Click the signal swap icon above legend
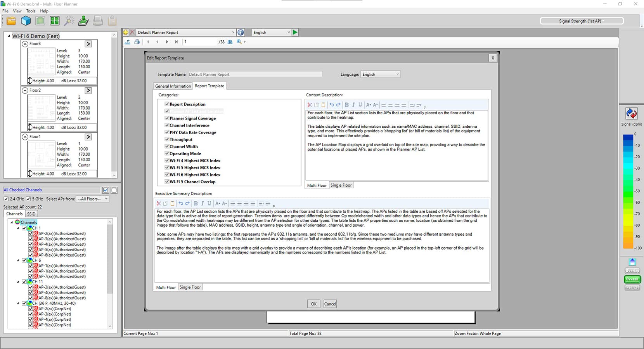 631,113
